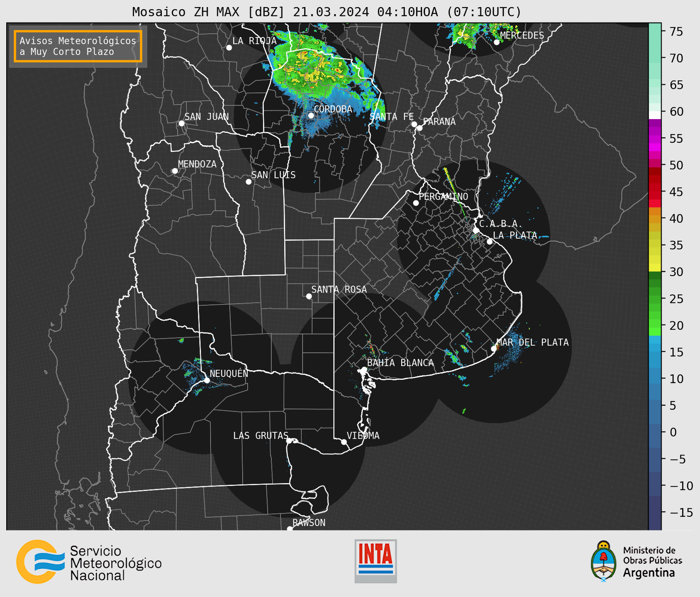Click the 'LA PLATA' city label
Viewport: 700px width, 597px height.
pyautogui.click(x=515, y=235)
